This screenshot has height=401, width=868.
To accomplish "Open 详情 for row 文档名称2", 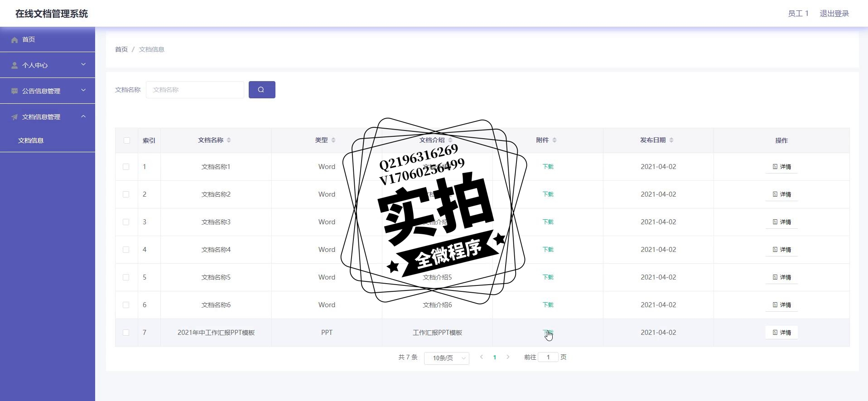I will pyautogui.click(x=781, y=194).
